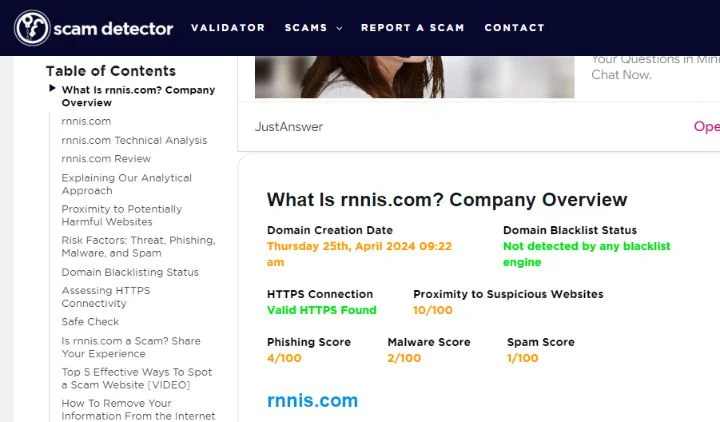
Task: Click the blue rnnis.com heading link
Action: (312, 400)
